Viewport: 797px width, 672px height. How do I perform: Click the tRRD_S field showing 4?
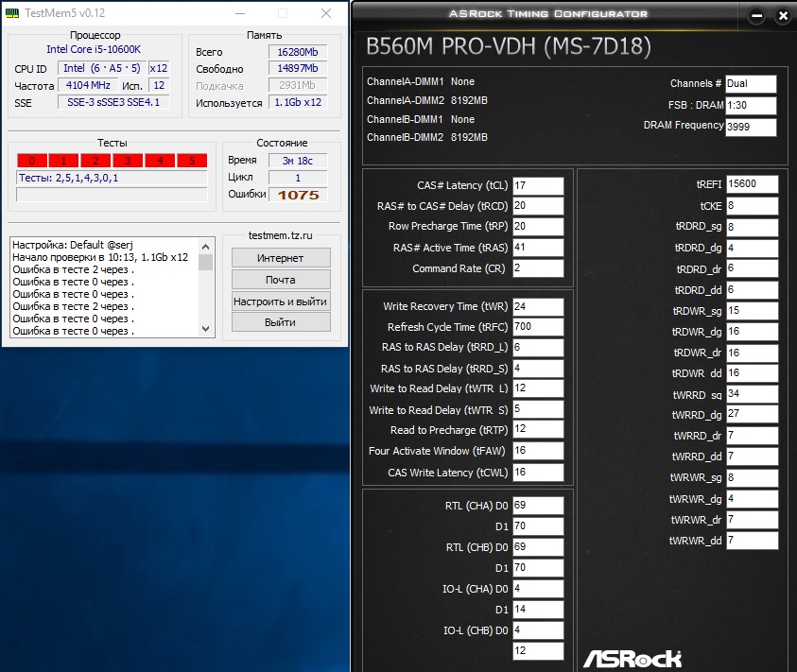pos(538,368)
